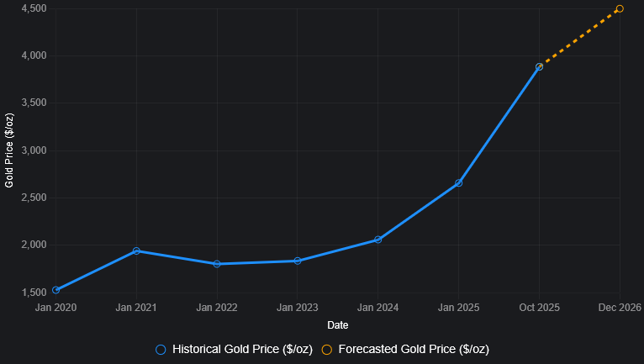Click the "2,000" y-axis tick label
Image resolution: width=644 pixels, height=364 pixels.
(33, 245)
